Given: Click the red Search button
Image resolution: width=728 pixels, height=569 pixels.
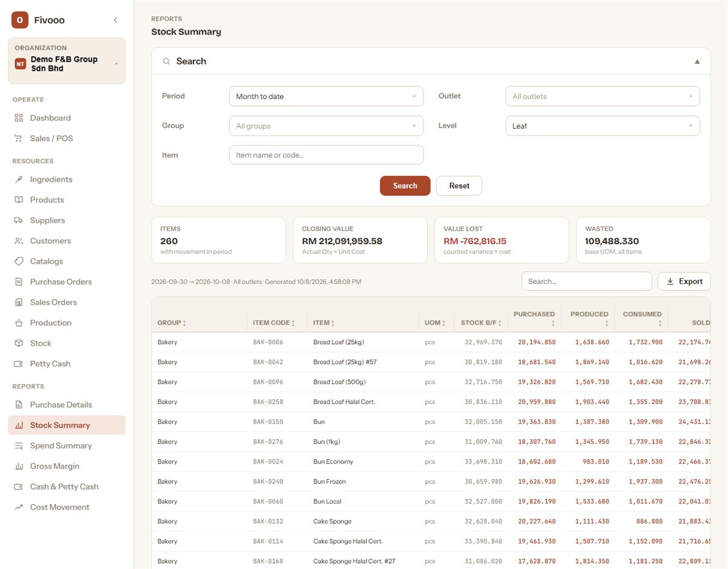Looking at the screenshot, I should [x=405, y=186].
